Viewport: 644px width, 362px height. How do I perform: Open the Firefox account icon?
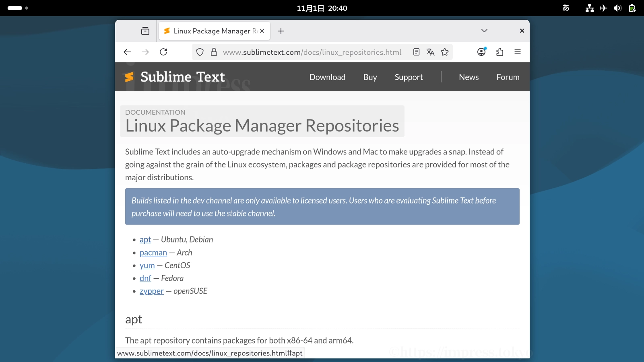click(482, 52)
